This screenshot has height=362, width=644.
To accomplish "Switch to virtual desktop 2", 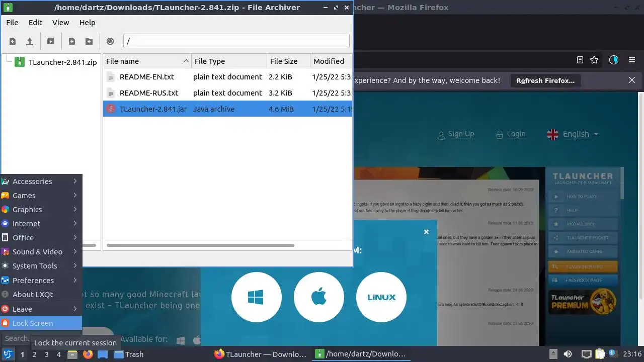I will pyautogui.click(x=35, y=354).
